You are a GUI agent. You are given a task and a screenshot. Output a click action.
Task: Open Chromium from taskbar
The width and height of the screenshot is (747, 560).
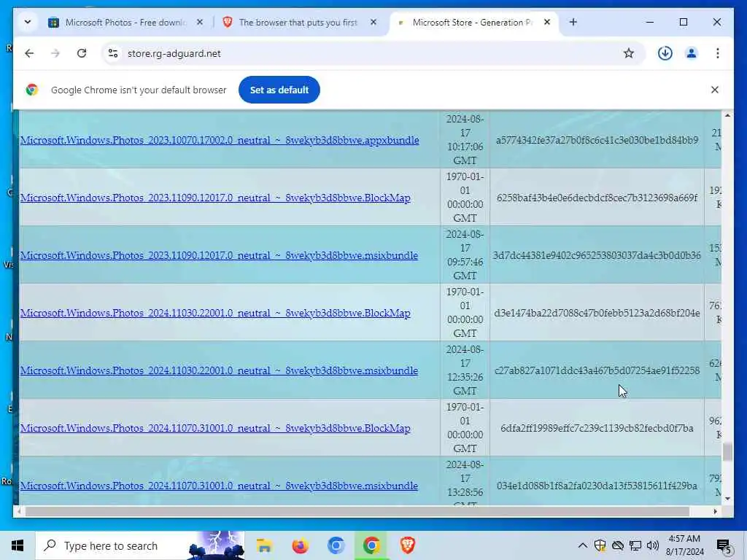click(x=336, y=545)
